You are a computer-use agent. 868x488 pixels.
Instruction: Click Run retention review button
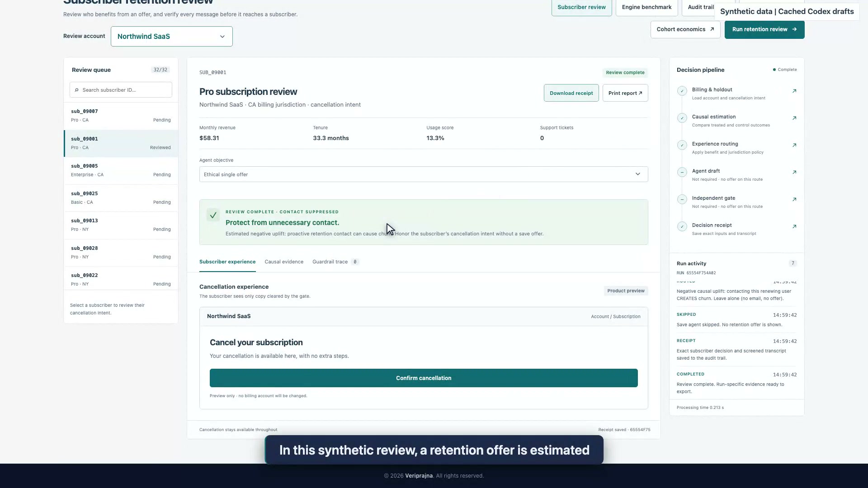tap(764, 30)
